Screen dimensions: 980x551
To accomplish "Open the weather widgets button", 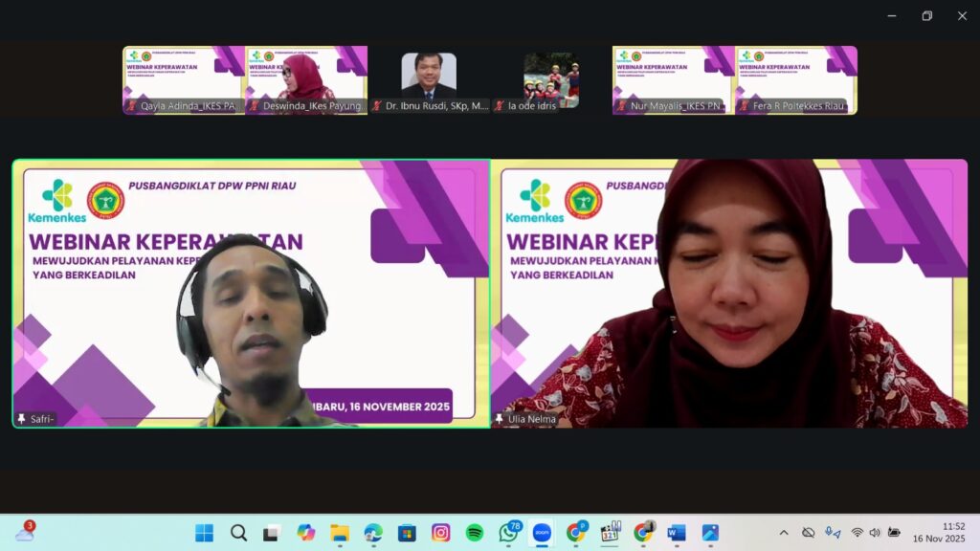I will pos(25,533).
